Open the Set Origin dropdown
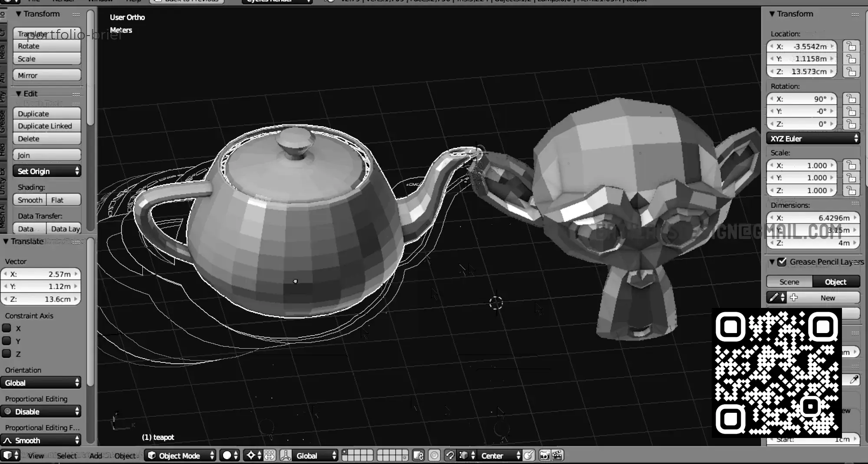The image size is (868, 464). click(47, 171)
